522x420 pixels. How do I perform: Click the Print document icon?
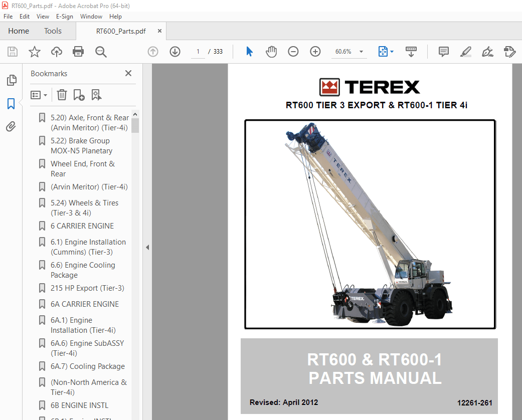tap(78, 51)
